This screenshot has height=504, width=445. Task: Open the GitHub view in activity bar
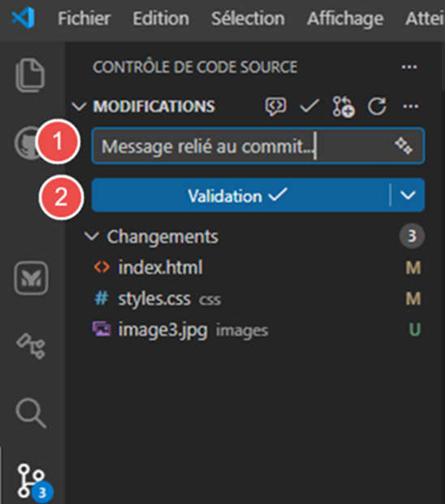(x=28, y=143)
